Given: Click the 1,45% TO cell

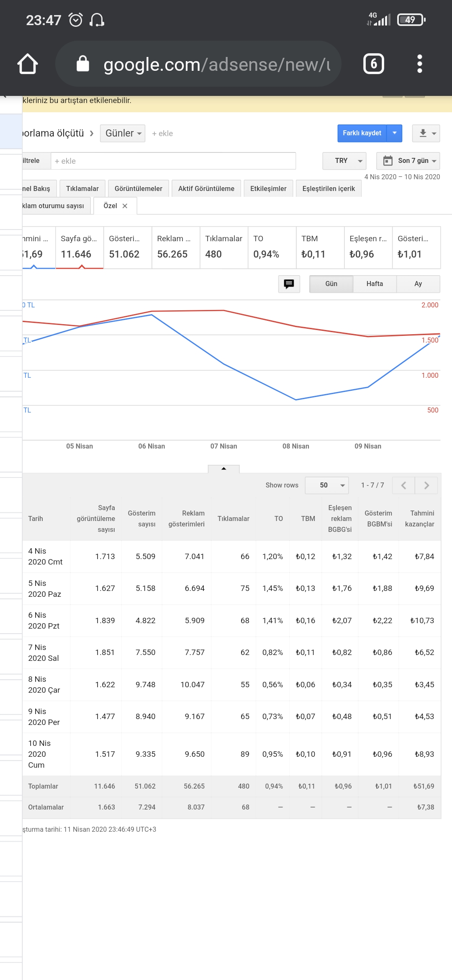Looking at the screenshot, I should pos(272,588).
